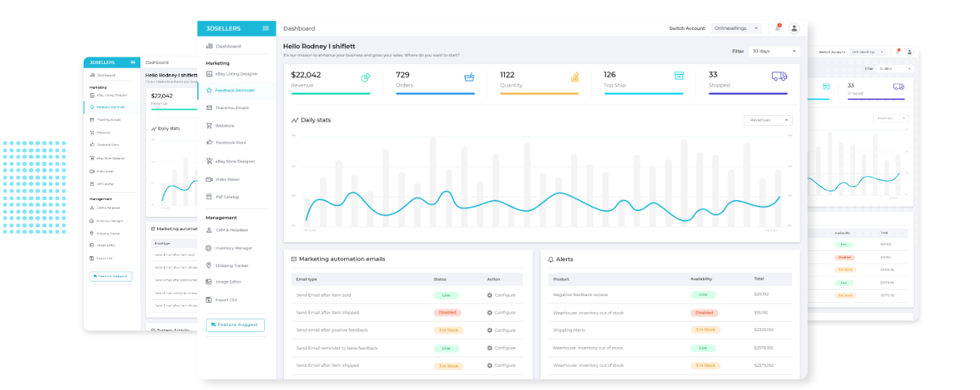The height and width of the screenshot is (390, 980).
Task: Click the $2329,192 total value
Action: point(764,330)
